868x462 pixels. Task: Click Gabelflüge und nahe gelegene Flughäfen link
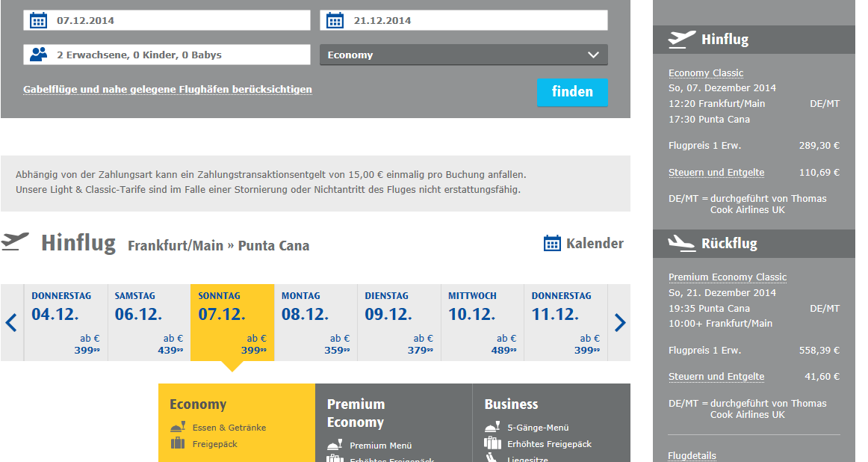click(167, 90)
